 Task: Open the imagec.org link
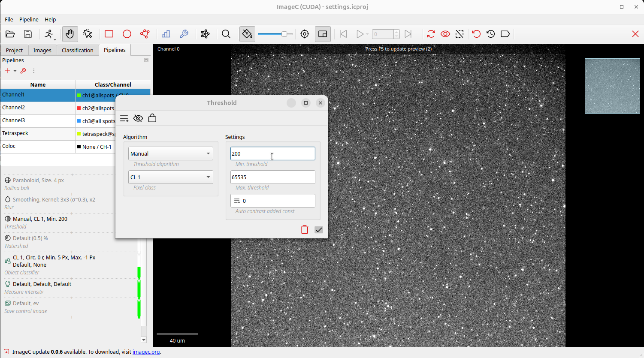[146, 352]
